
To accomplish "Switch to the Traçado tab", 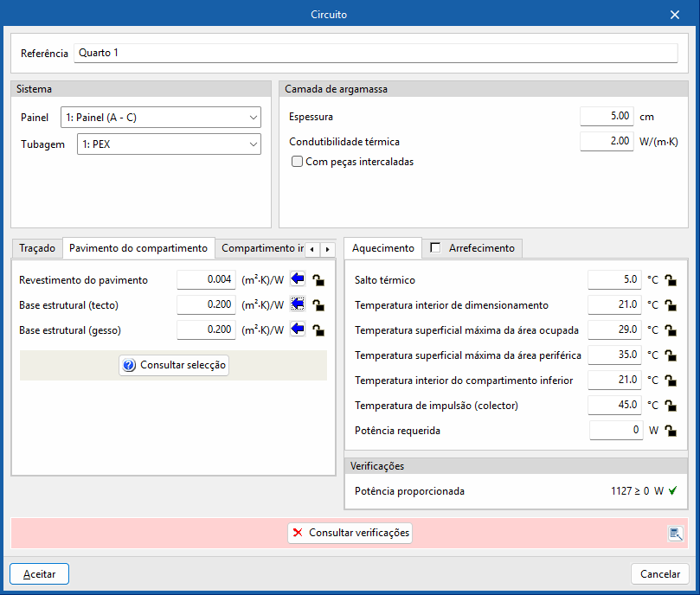I will click(36, 248).
